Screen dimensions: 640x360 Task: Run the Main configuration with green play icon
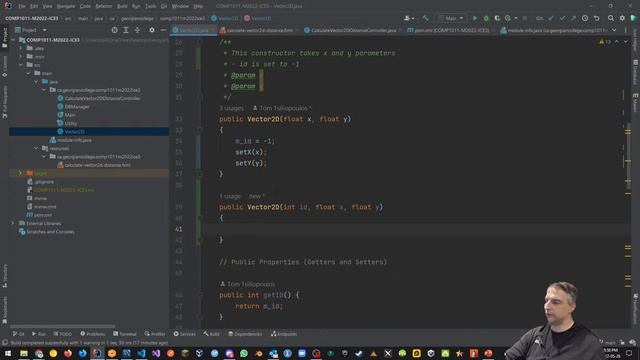point(475,18)
